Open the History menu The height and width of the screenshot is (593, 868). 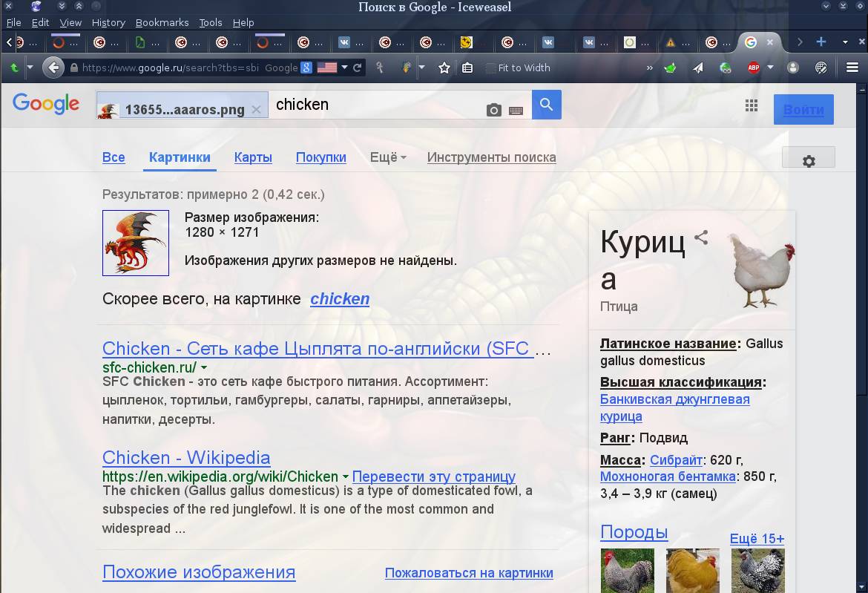[x=108, y=23]
